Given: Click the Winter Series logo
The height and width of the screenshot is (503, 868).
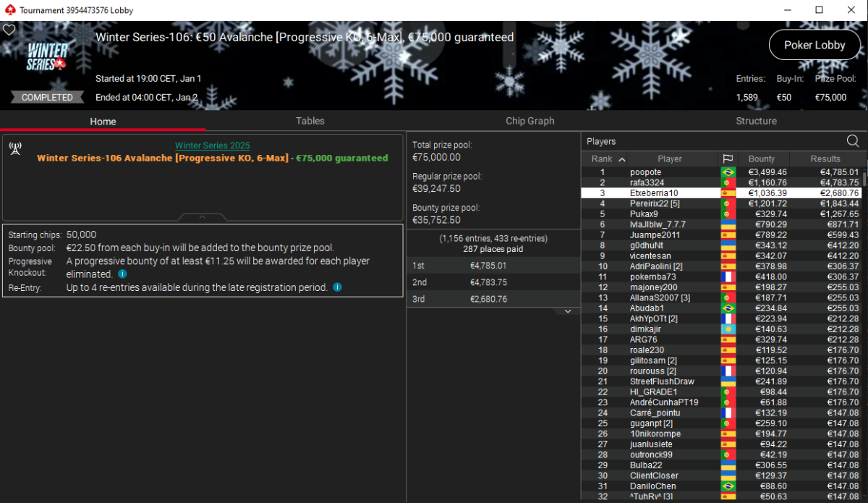Looking at the screenshot, I should tap(48, 56).
